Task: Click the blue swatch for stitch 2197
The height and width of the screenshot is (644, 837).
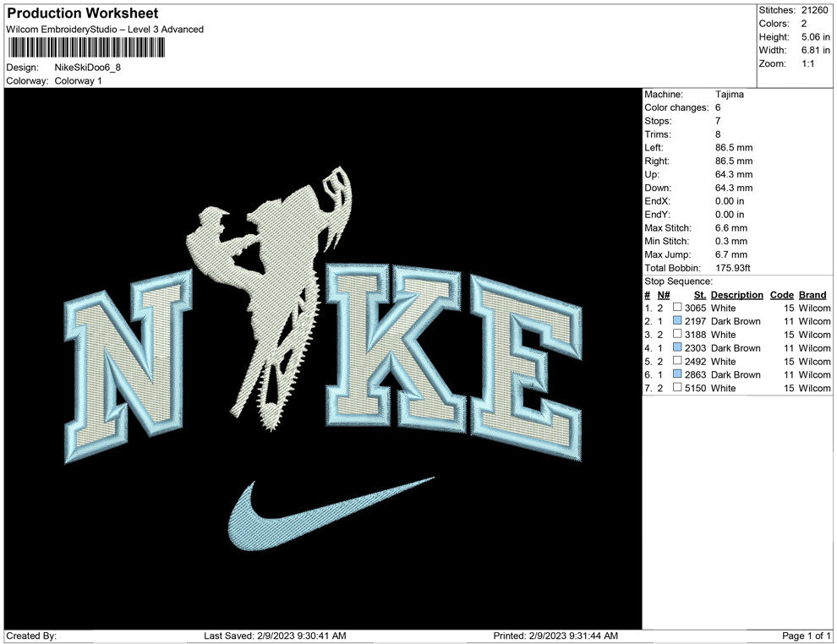Action: (677, 320)
